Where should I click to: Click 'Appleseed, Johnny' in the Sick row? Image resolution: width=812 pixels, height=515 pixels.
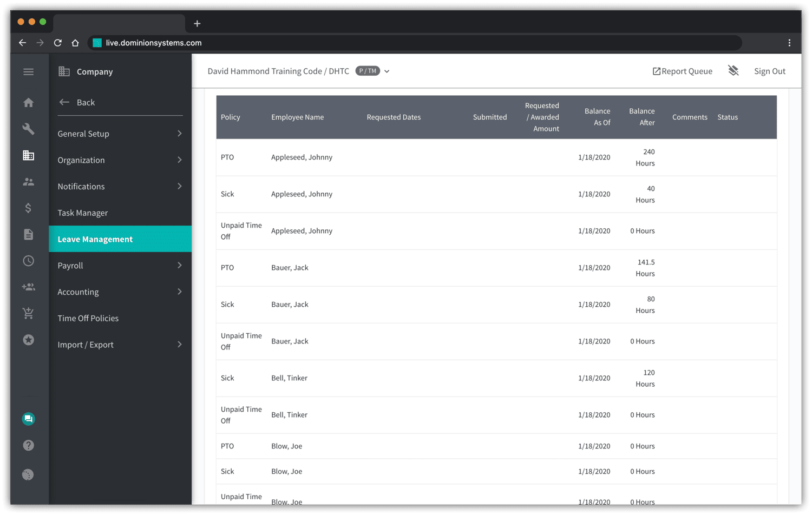click(x=302, y=194)
